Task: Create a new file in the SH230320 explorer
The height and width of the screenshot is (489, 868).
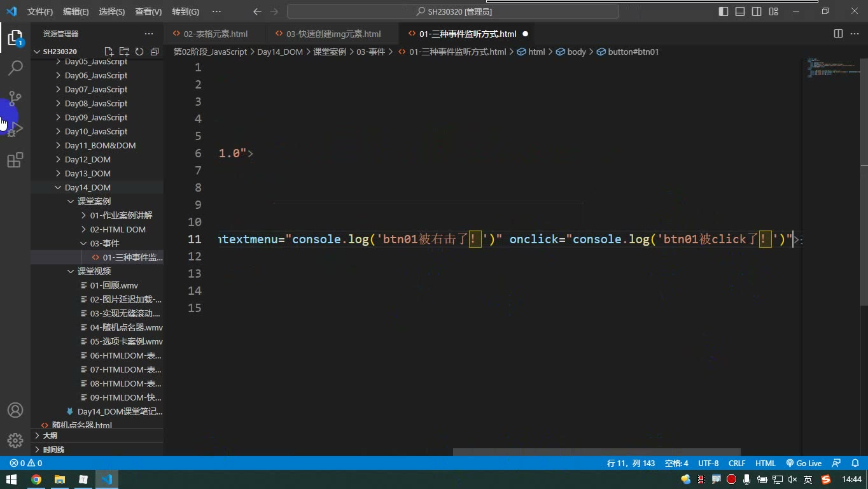Action: point(109,52)
